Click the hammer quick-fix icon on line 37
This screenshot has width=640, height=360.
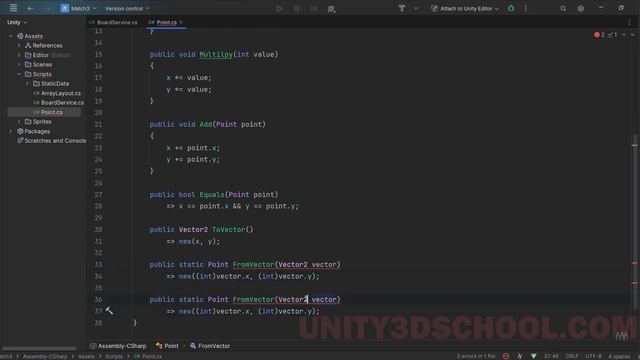pyautogui.click(x=109, y=311)
